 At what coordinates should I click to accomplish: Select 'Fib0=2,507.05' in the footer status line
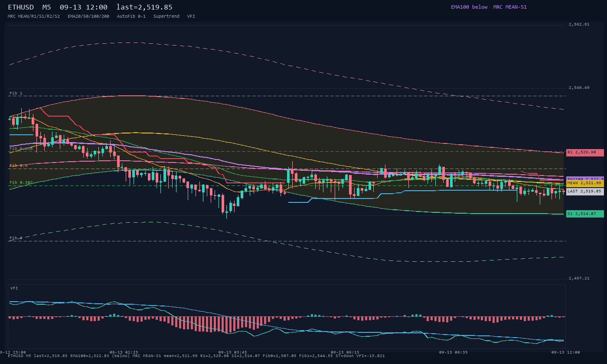(x=280, y=356)
